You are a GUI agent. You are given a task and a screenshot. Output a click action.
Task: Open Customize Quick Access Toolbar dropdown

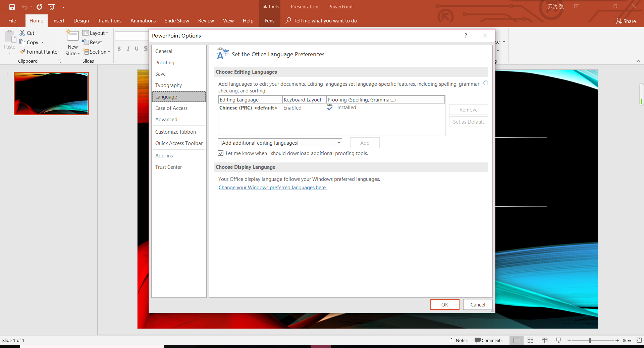pyautogui.click(x=63, y=7)
